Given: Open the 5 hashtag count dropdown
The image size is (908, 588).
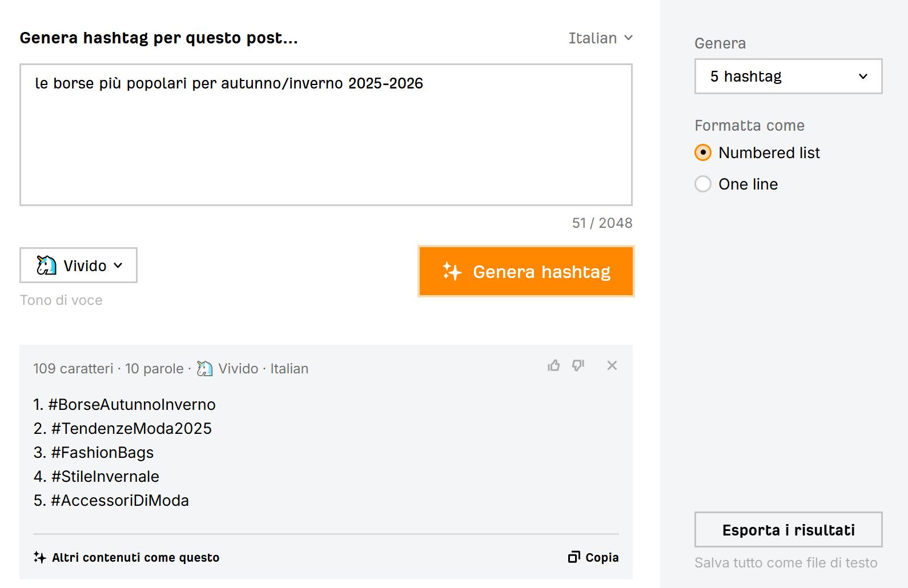Looking at the screenshot, I should [788, 76].
